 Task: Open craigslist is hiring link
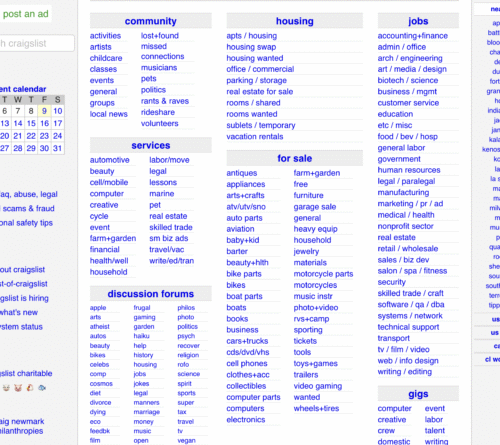click(x=24, y=298)
